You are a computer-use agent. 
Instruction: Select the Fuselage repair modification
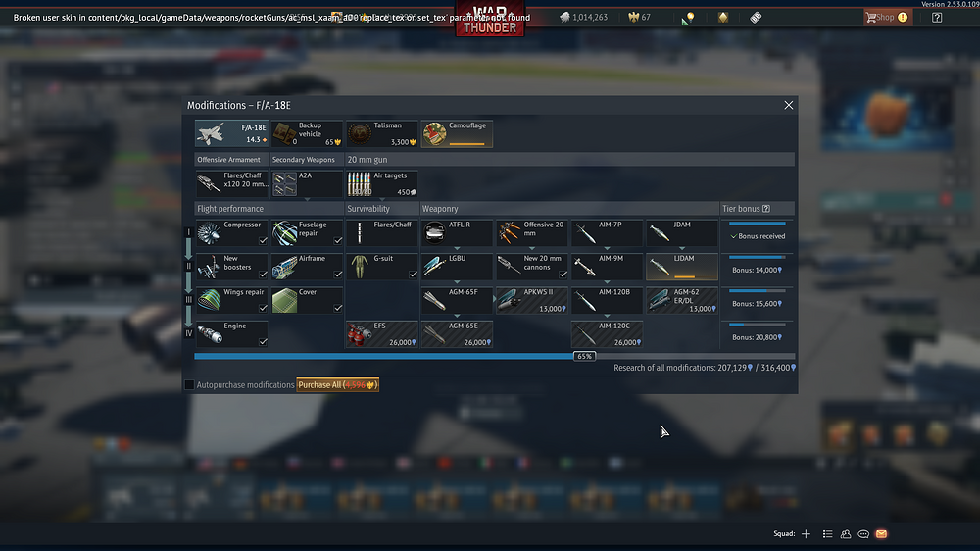click(307, 232)
